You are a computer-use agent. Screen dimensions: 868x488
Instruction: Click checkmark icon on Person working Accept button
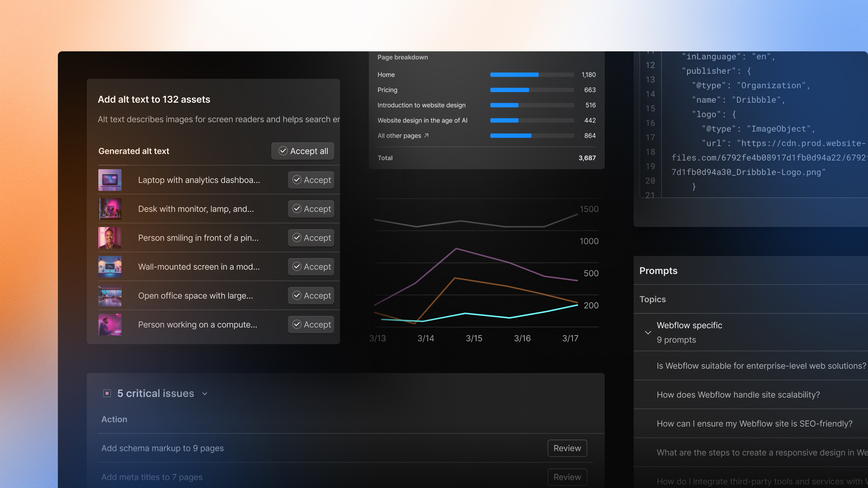point(297,325)
